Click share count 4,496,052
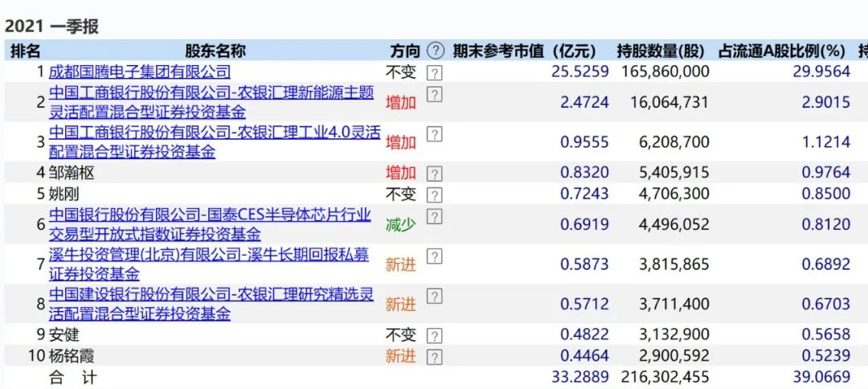868x389 pixels. pyautogui.click(x=674, y=225)
